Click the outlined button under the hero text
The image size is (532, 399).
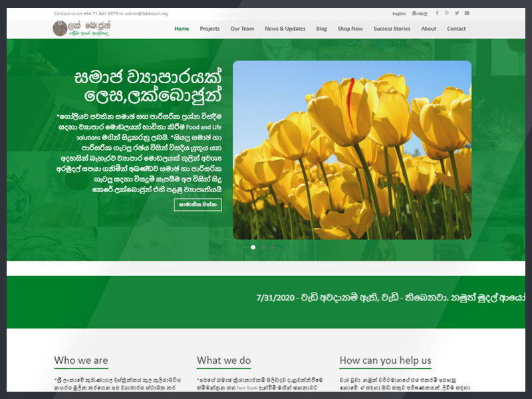pos(198,205)
